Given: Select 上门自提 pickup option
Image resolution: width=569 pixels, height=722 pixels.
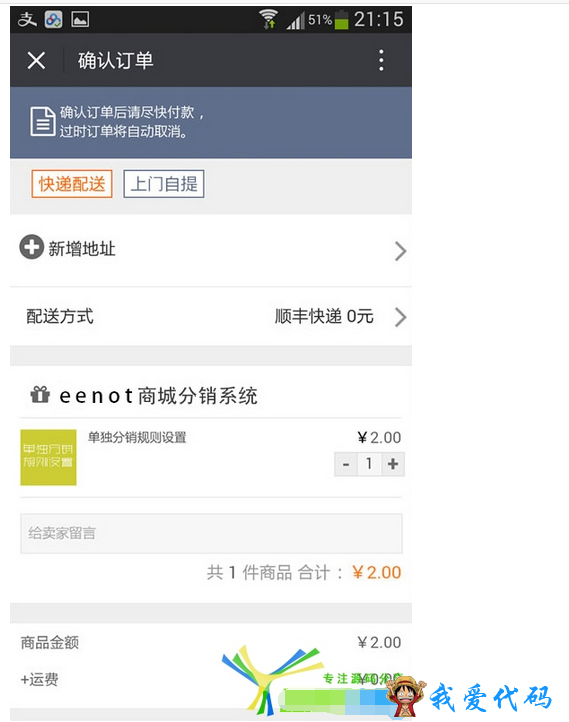Looking at the screenshot, I should coord(164,184).
